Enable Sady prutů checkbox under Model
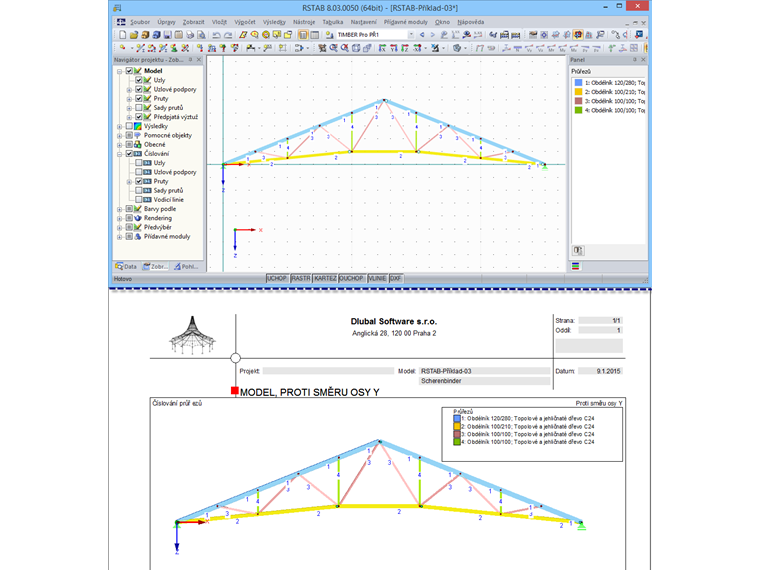 [x=139, y=108]
